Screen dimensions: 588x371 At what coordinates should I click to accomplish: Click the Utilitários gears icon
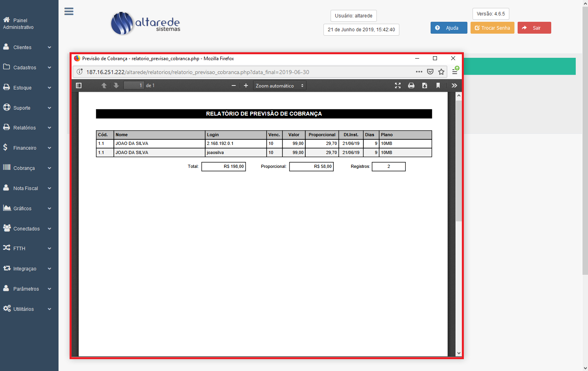[x=7, y=308]
